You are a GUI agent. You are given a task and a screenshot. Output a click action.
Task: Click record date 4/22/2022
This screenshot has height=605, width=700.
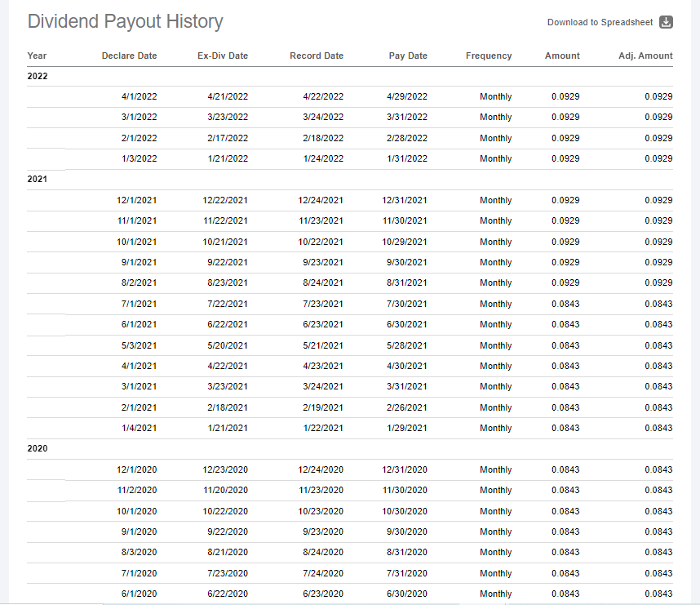point(323,96)
